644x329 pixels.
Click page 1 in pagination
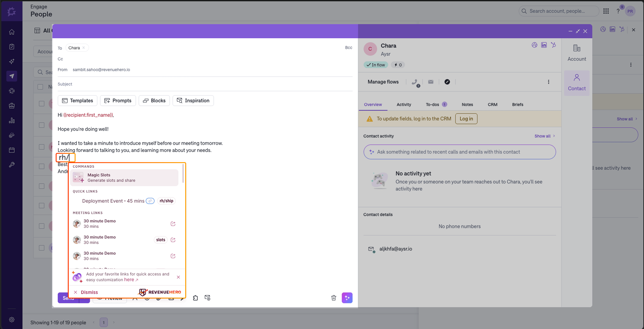104,322
